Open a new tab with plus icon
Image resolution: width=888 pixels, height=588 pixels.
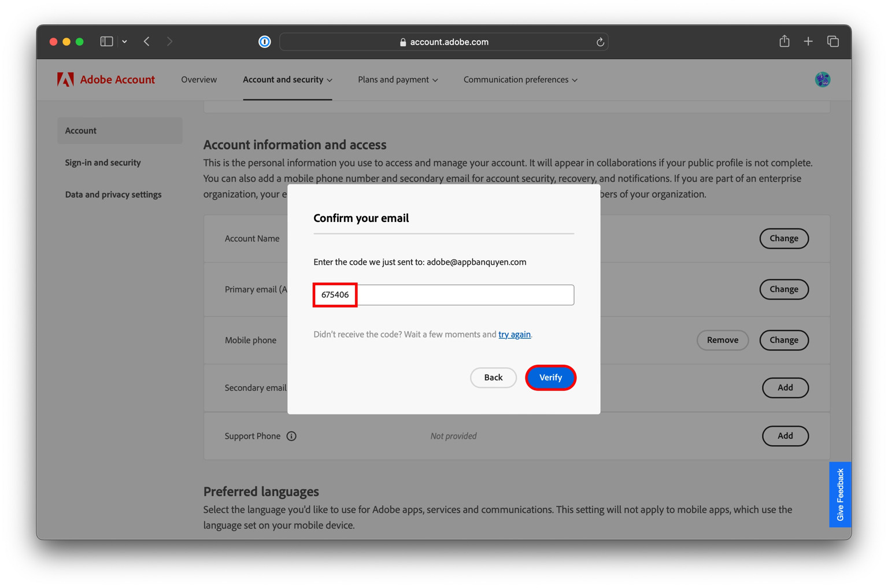pyautogui.click(x=808, y=42)
